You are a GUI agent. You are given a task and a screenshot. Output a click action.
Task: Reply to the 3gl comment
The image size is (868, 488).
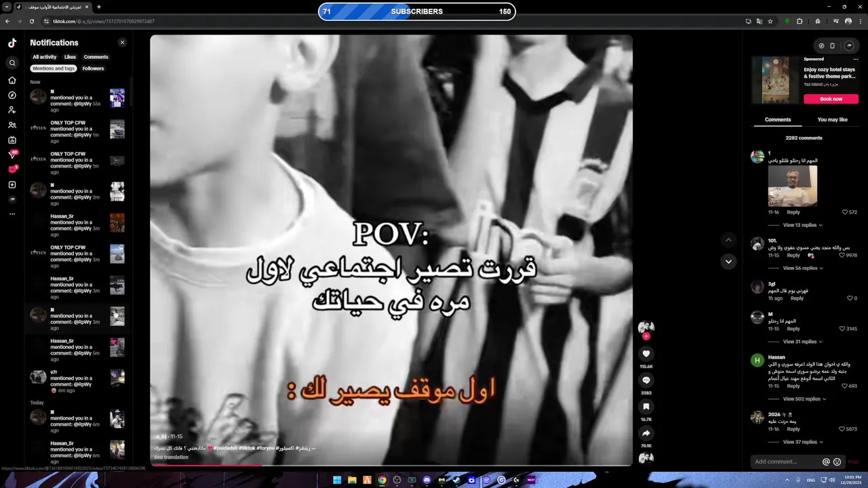[x=797, y=298]
